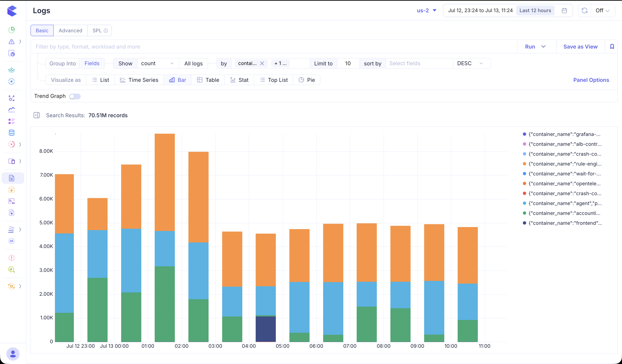Select the Pie visualization option

point(306,80)
